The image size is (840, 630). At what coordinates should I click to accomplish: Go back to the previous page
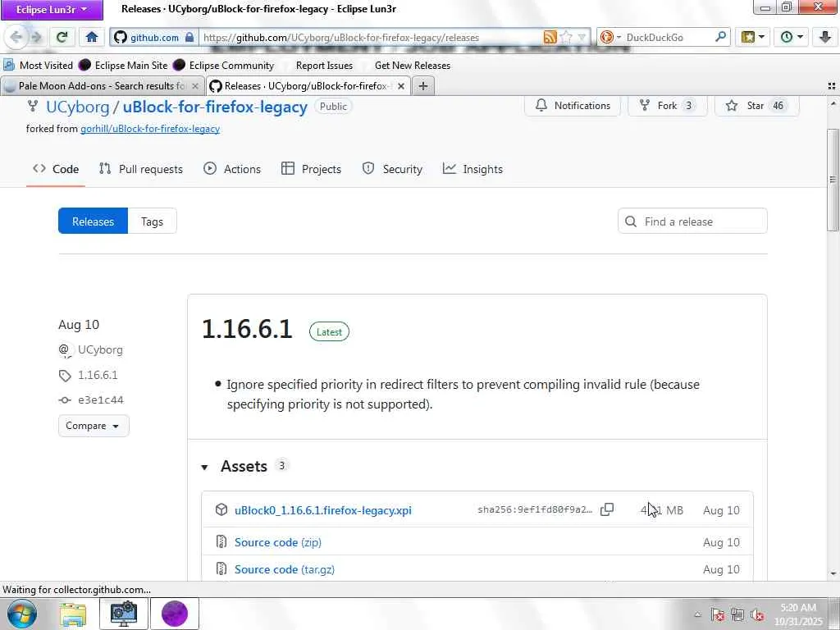point(16,37)
